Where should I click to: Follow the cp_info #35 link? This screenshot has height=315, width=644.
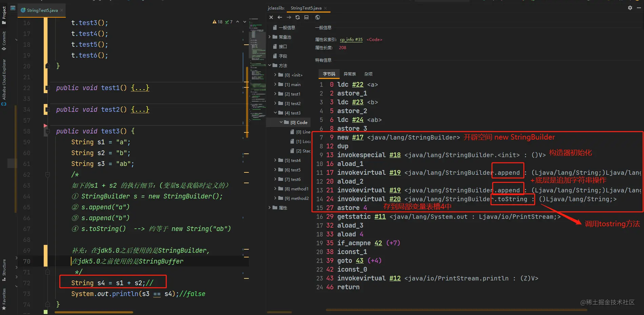[351, 40]
